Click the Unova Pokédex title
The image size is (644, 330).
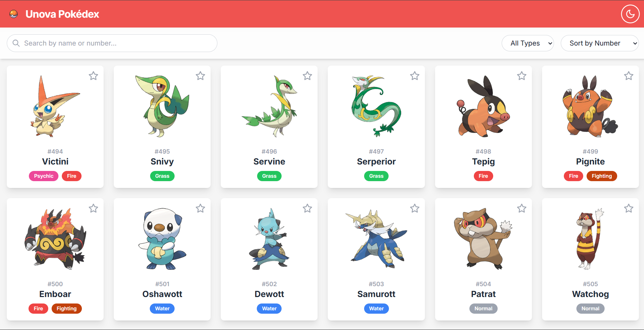[62, 14]
